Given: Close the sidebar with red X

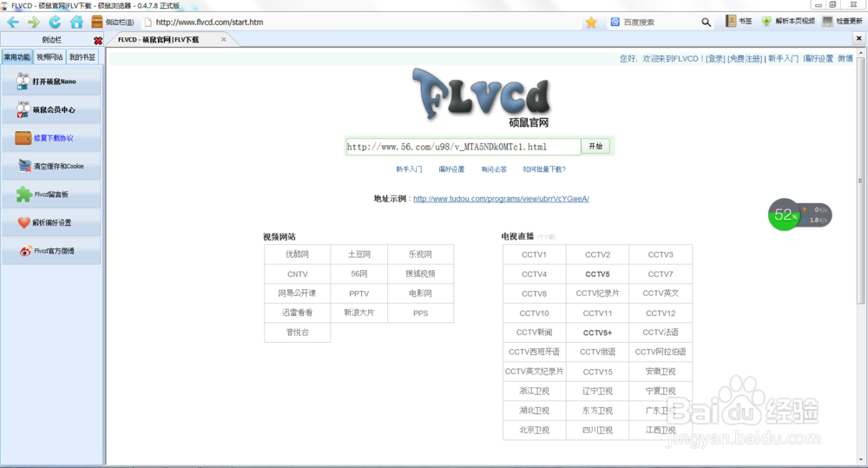Looking at the screenshot, I should click(98, 41).
